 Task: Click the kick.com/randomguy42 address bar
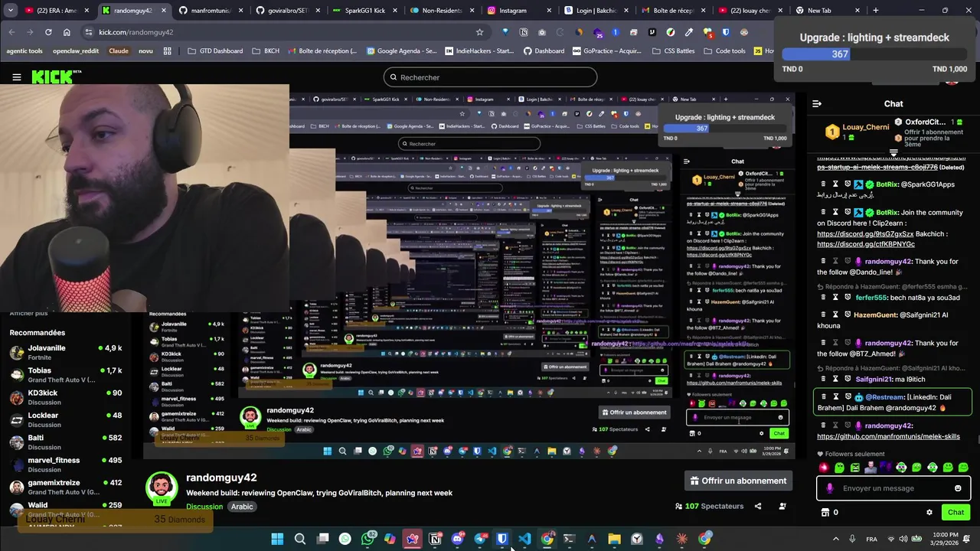tap(283, 32)
